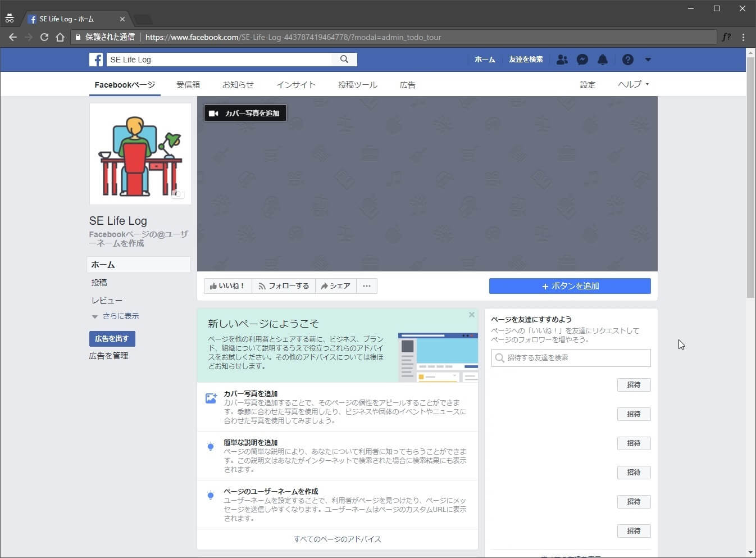Open the help question mark icon
This screenshot has height=558, width=756.
pyautogui.click(x=628, y=60)
